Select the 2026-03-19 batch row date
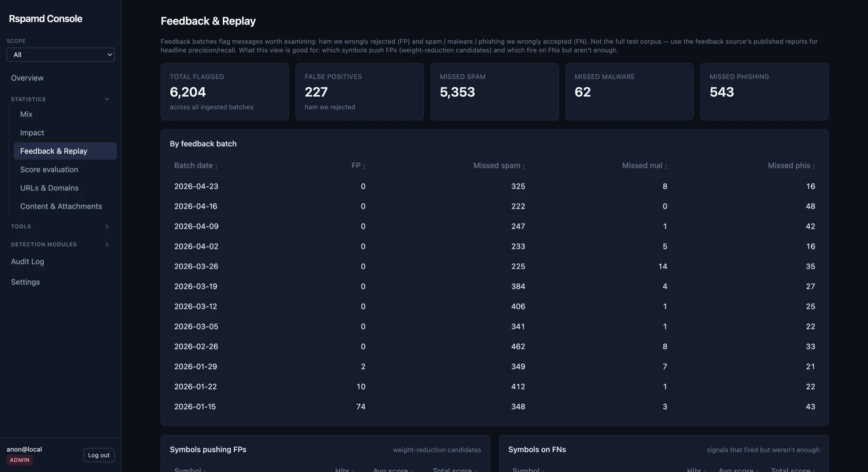Viewport: 868px width, 472px height. (196, 287)
